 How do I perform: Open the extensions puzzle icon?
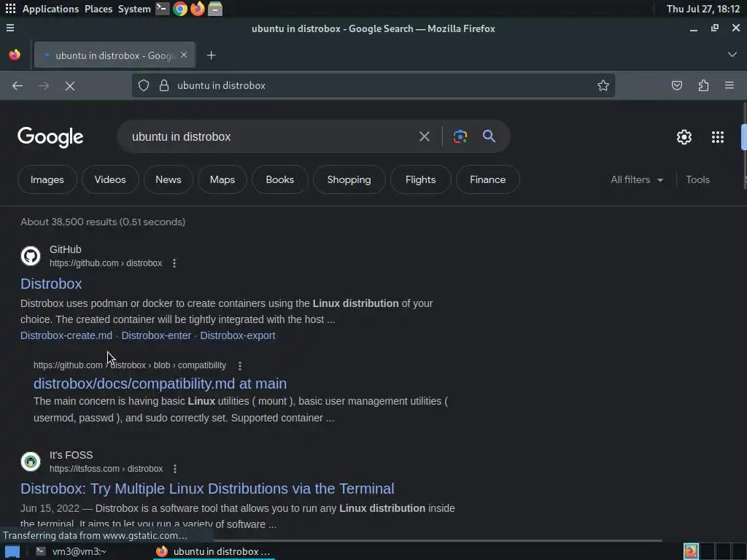[x=703, y=86]
